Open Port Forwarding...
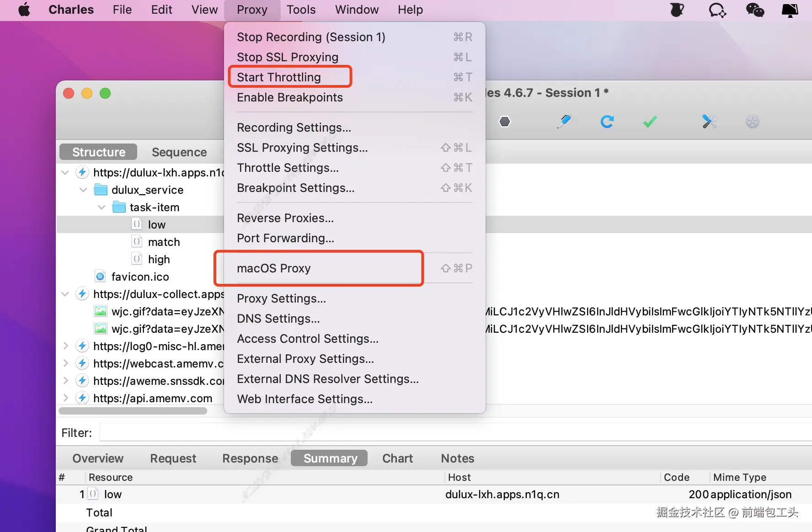Screen dimensions: 812x532 coord(355,238)
